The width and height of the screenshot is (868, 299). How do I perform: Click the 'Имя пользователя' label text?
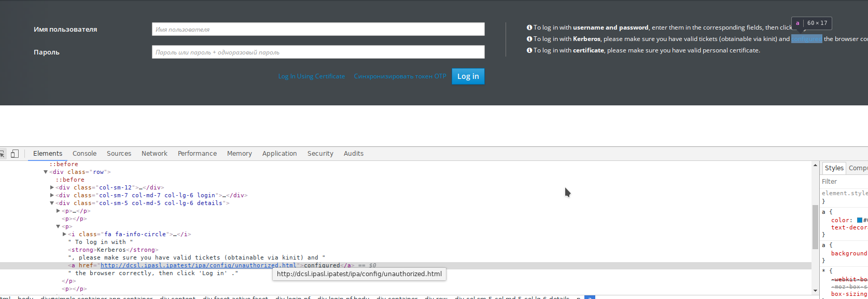click(x=65, y=30)
